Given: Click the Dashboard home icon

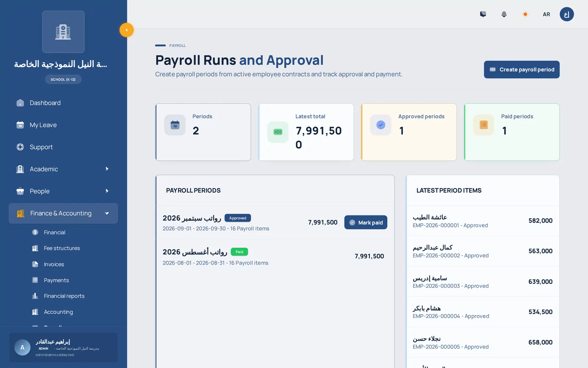Looking at the screenshot, I should (x=20, y=103).
